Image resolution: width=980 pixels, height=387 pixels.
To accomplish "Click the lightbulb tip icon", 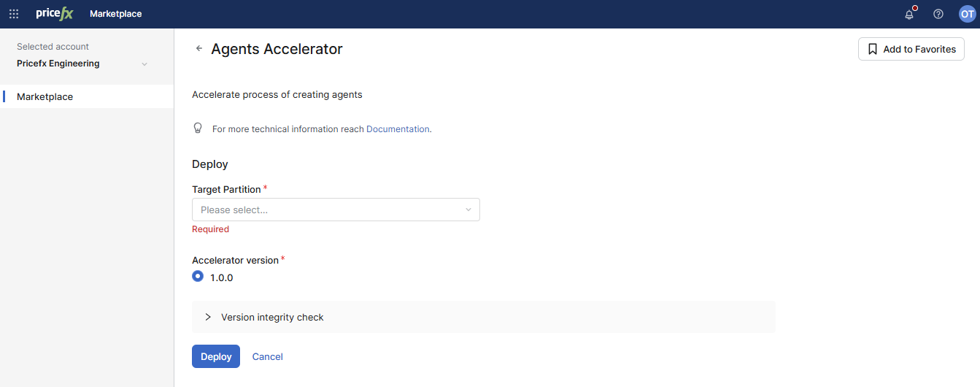I will (x=197, y=129).
